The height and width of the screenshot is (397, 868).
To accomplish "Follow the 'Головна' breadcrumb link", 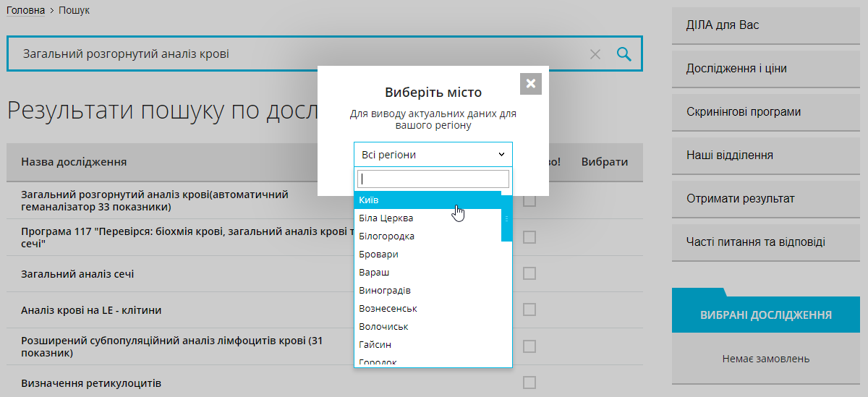I will [26, 11].
